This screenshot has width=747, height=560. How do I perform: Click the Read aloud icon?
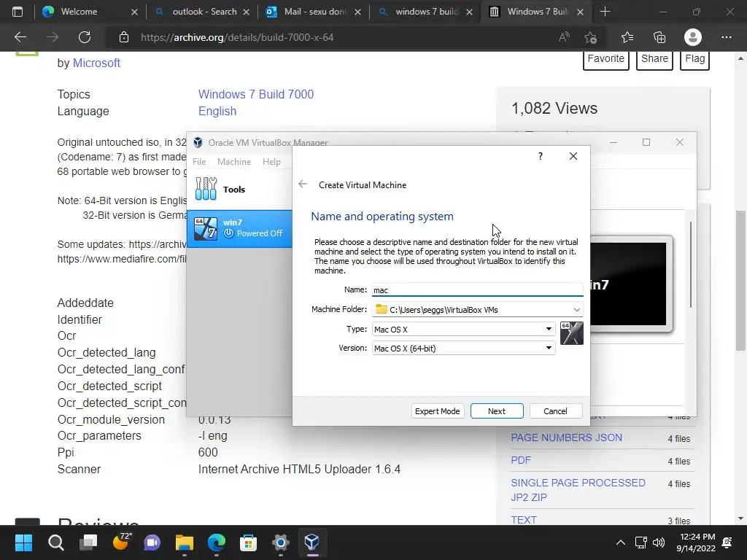[x=564, y=37]
